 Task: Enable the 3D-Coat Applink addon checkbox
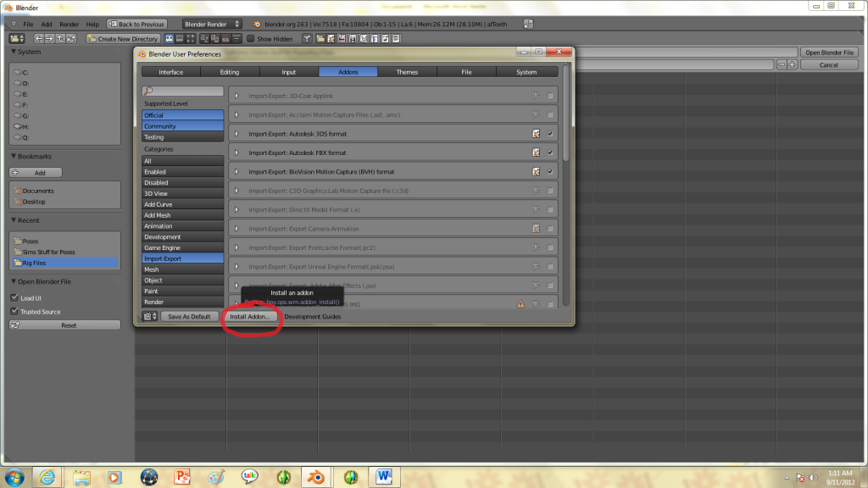click(x=550, y=96)
